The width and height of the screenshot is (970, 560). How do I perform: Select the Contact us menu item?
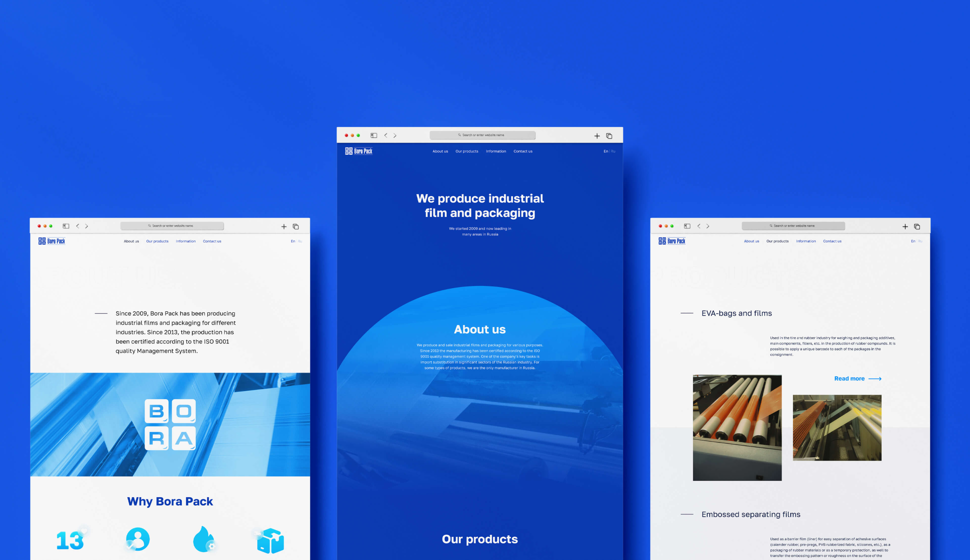[523, 151]
